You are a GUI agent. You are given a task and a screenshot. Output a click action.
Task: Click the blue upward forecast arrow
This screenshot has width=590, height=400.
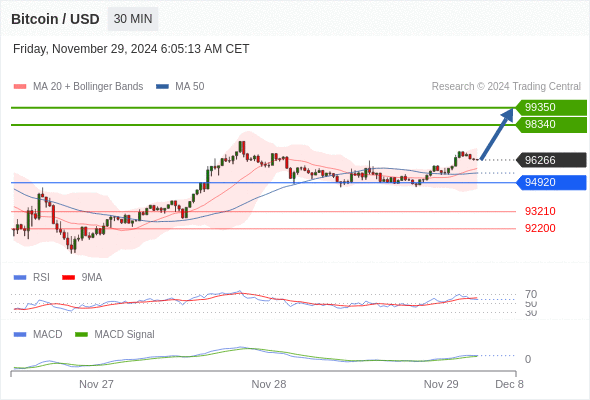coord(497,134)
